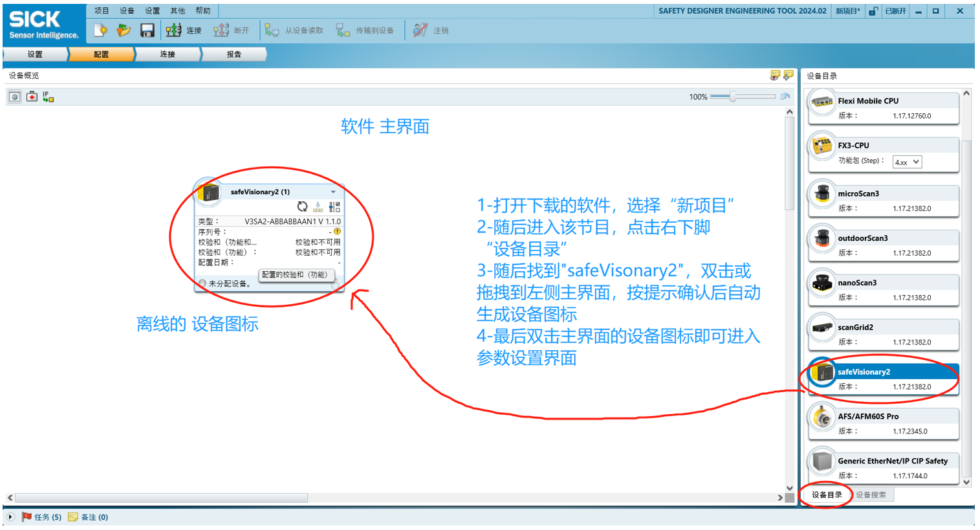
Task: Open the 其他 menu
Action: (177, 10)
